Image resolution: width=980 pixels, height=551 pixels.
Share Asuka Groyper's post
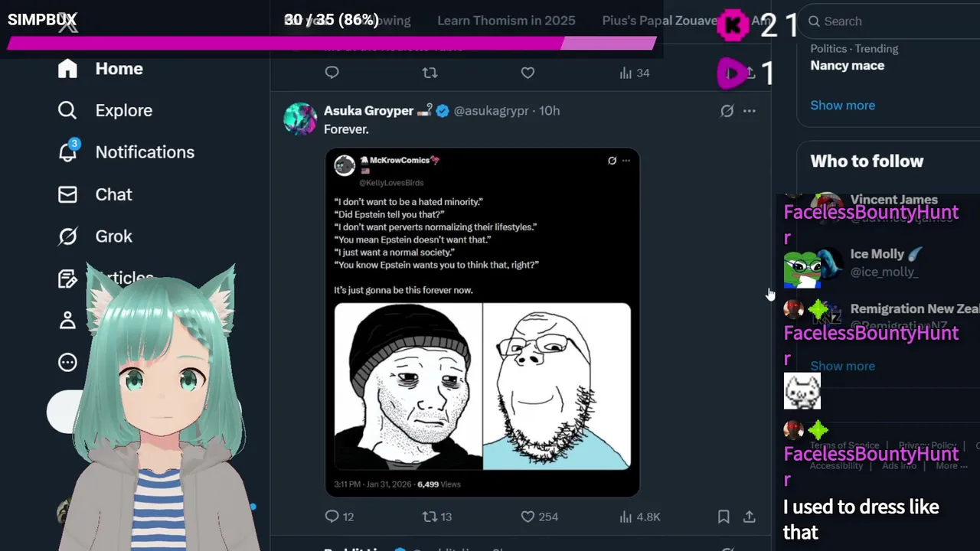(750, 517)
